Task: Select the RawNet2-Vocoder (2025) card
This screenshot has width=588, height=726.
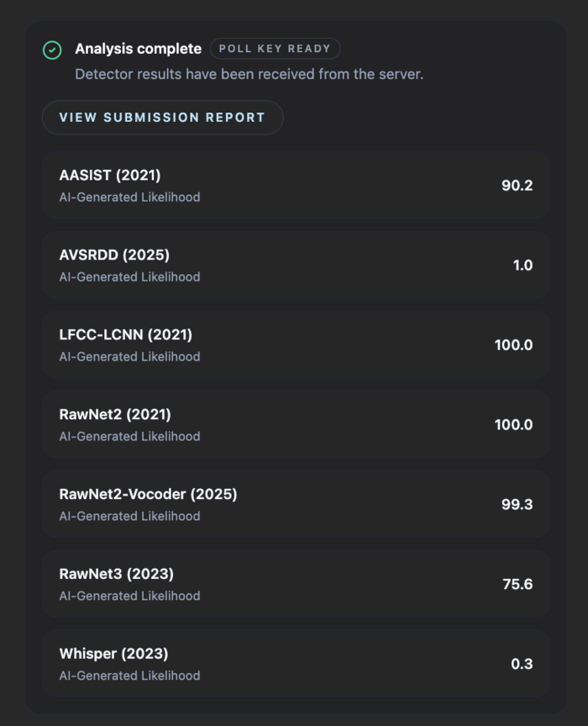Action: [x=294, y=504]
